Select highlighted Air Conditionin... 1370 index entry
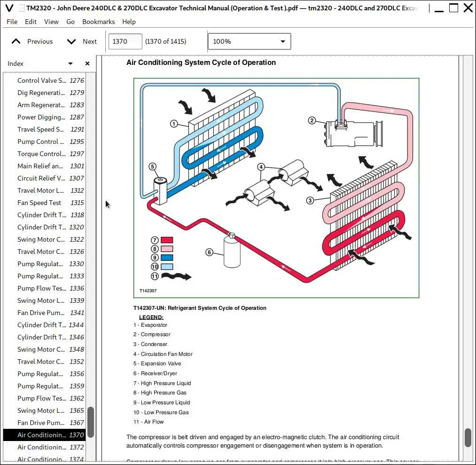476x465 pixels. point(44,435)
